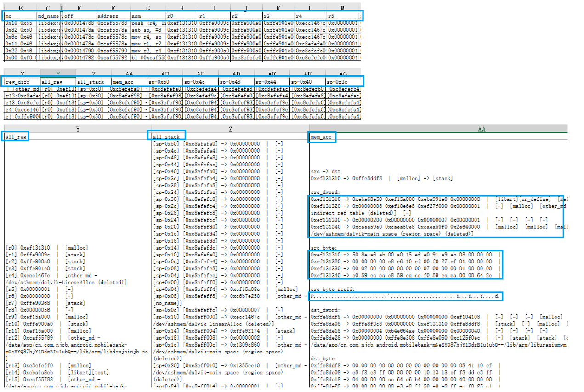Select the offset cell 0x0001478a

(x=79, y=29)
